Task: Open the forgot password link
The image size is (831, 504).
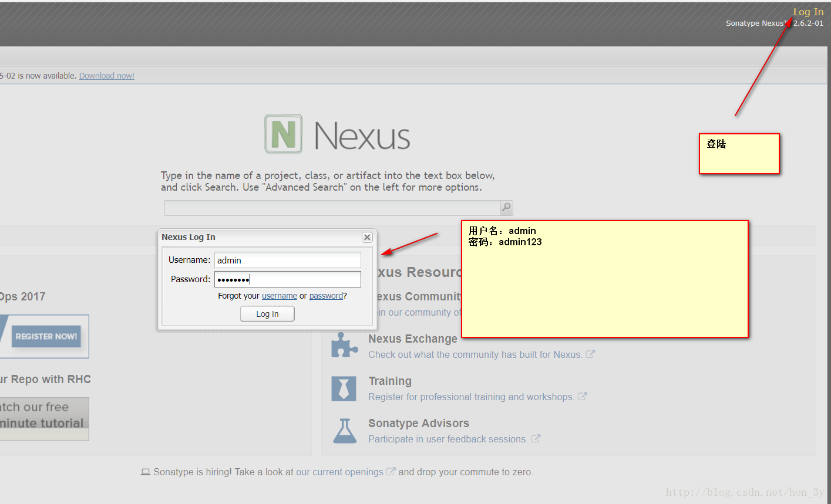Action: click(x=326, y=296)
